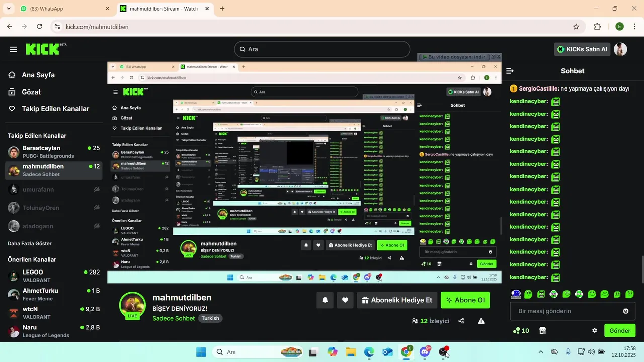Open File Explorer from taskbar
The height and width of the screenshot is (362, 644).
pos(351,352)
